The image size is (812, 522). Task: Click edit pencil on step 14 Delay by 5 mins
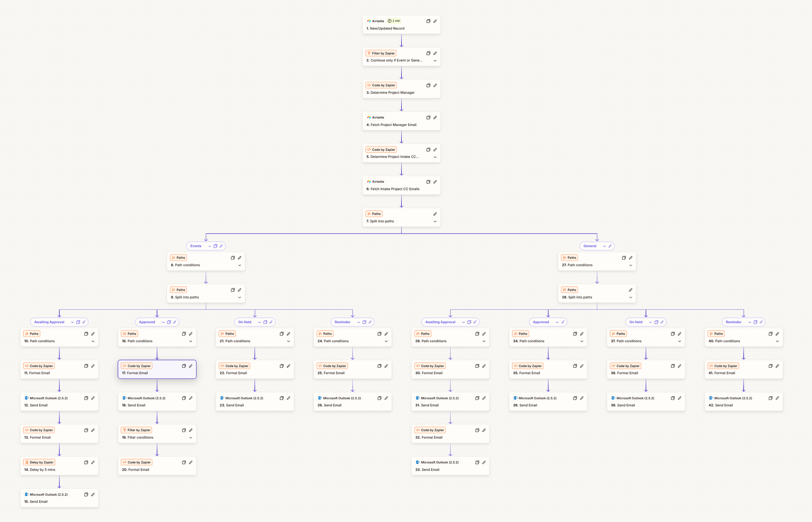coord(93,462)
